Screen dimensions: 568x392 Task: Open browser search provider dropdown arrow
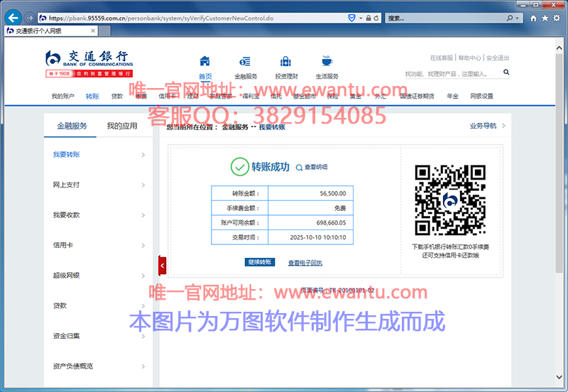[517, 18]
